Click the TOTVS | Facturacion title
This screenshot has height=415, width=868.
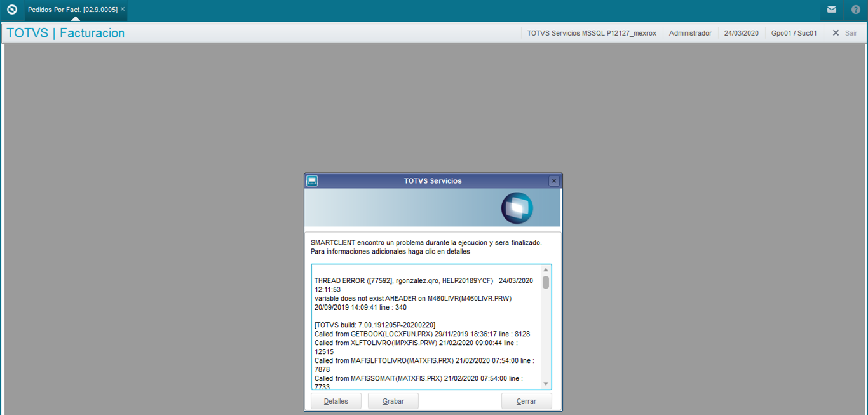(x=65, y=33)
